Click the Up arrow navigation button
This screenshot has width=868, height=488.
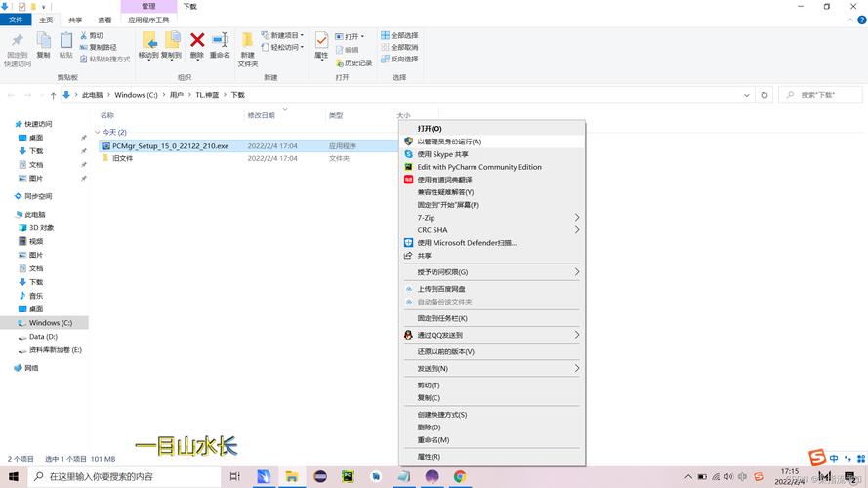[53, 95]
